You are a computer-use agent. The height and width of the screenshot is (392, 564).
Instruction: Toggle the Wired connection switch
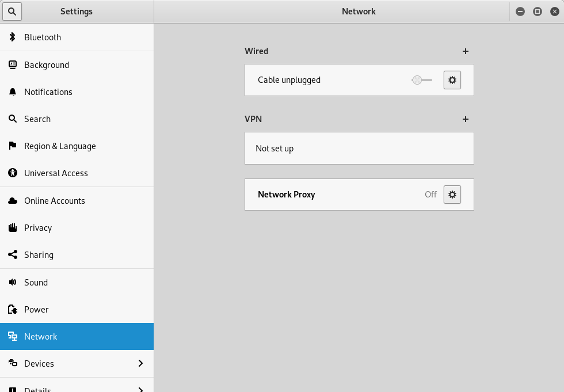pyautogui.click(x=422, y=80)
